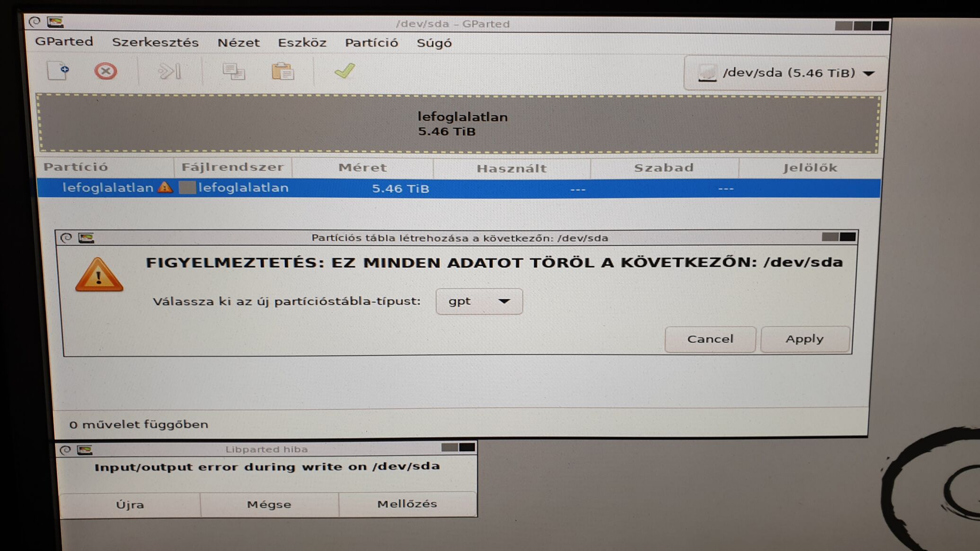980x551 pixels.
Task: Click the Fájlrendszer column header
Action: tap(232, 167)
